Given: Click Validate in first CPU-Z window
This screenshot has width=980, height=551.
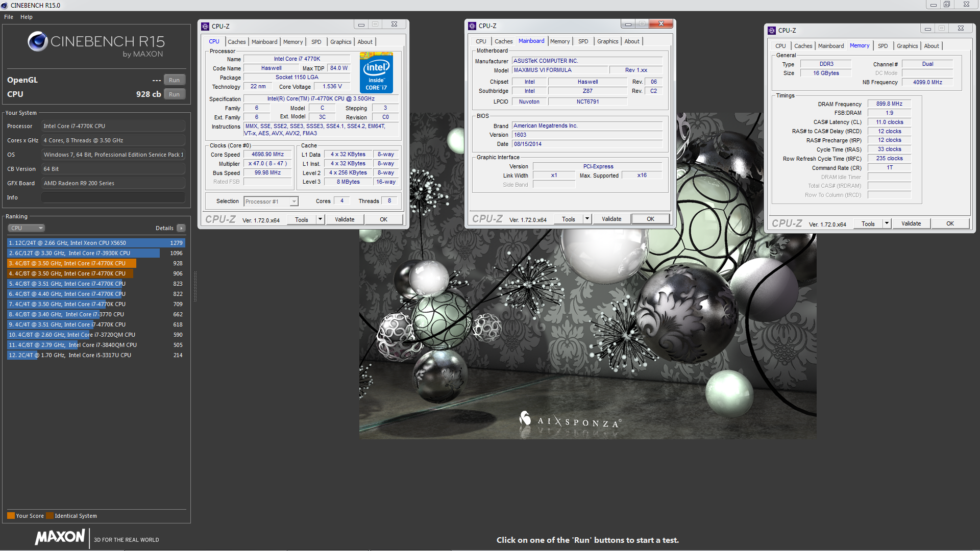Looking at the screenshot, I should coord(345,220).
